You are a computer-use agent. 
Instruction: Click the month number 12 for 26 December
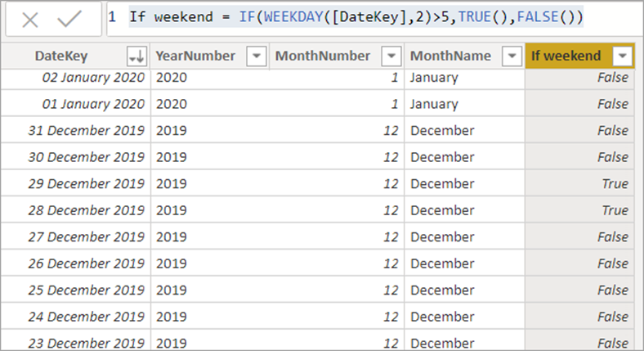pyautogui.click(x=391, y=263)
